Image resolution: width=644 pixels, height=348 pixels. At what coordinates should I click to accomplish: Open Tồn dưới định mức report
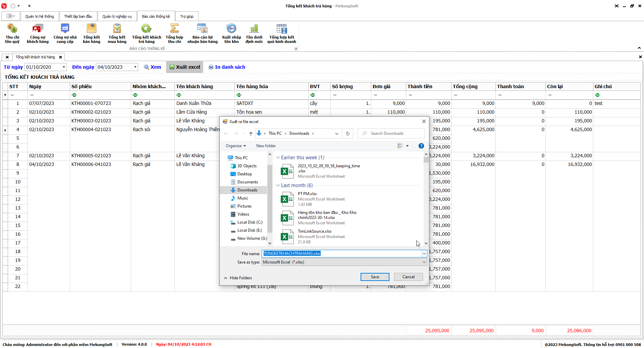(254, 33)
